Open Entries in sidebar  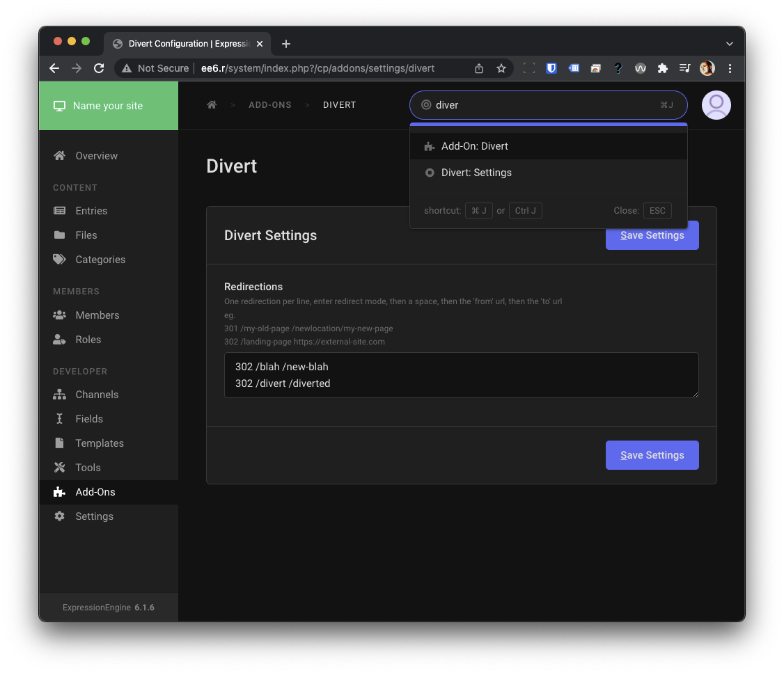pos(109,211)
